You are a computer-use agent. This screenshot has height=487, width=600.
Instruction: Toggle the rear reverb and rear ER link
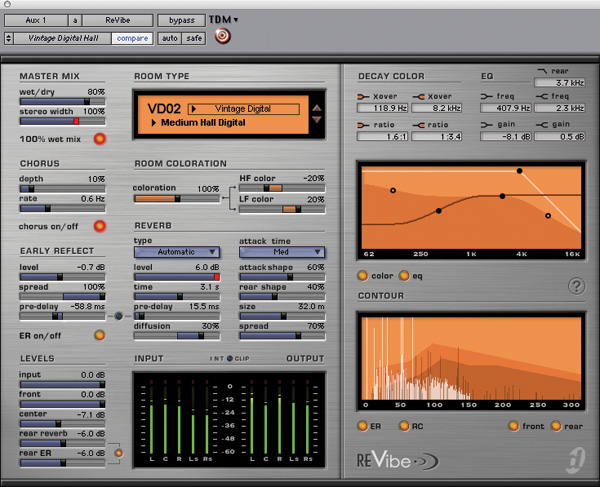(x=119, y=453)
